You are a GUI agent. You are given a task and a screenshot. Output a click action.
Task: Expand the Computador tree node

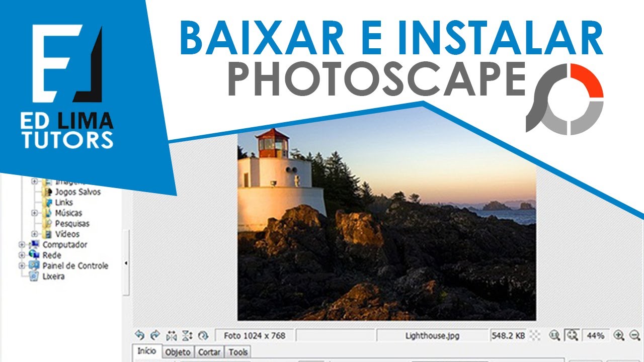pyautogui.click(x=22, y=245)
